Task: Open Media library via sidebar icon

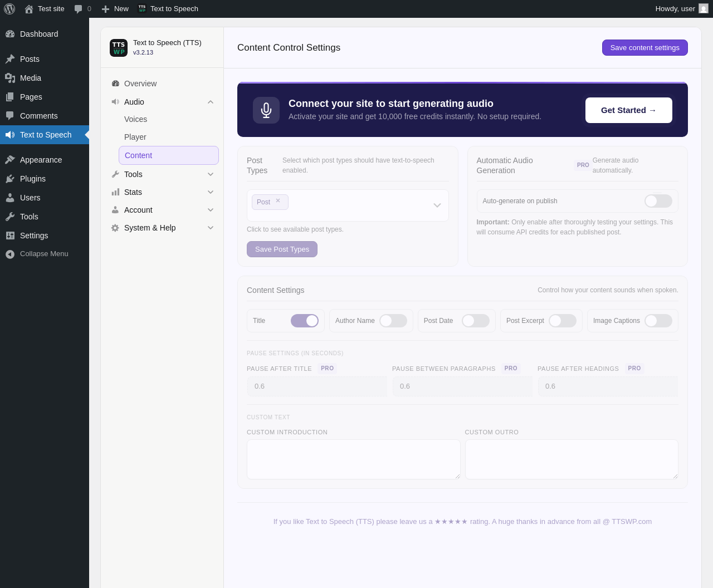Action: coord(10,78)
